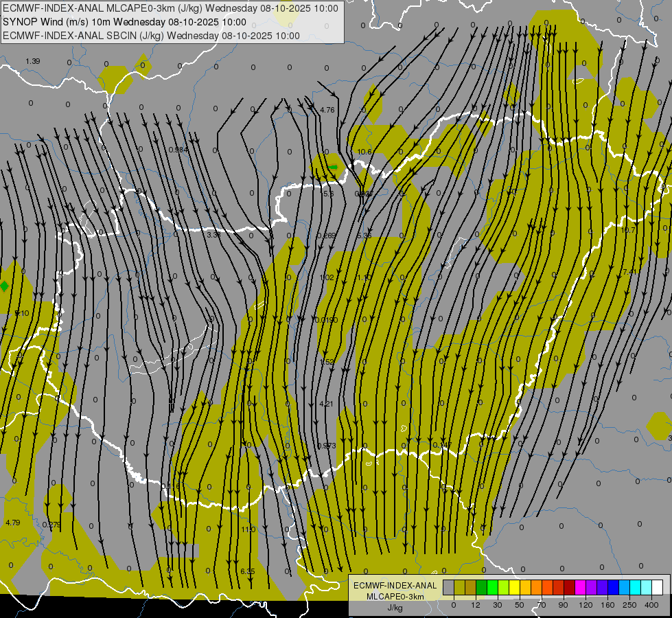Viewport: 672px width, 618px height.
Task: Click the pure blue swatch right of the 160 tick
Action: (613, 588)
